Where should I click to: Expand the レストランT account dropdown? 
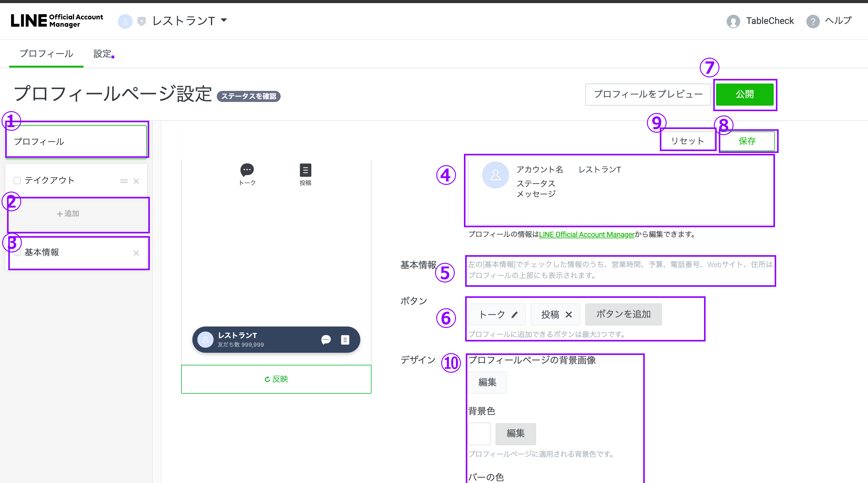(x=224, y=20)
